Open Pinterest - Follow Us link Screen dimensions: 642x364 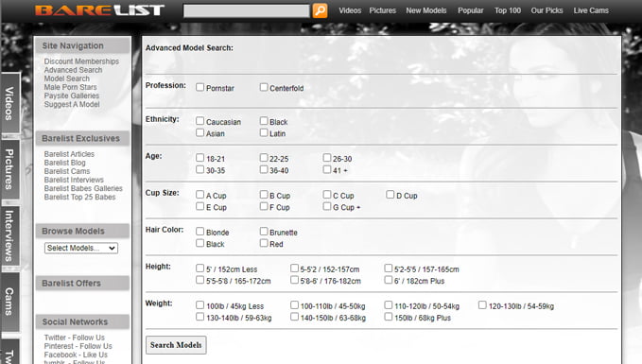click(78, 346)
